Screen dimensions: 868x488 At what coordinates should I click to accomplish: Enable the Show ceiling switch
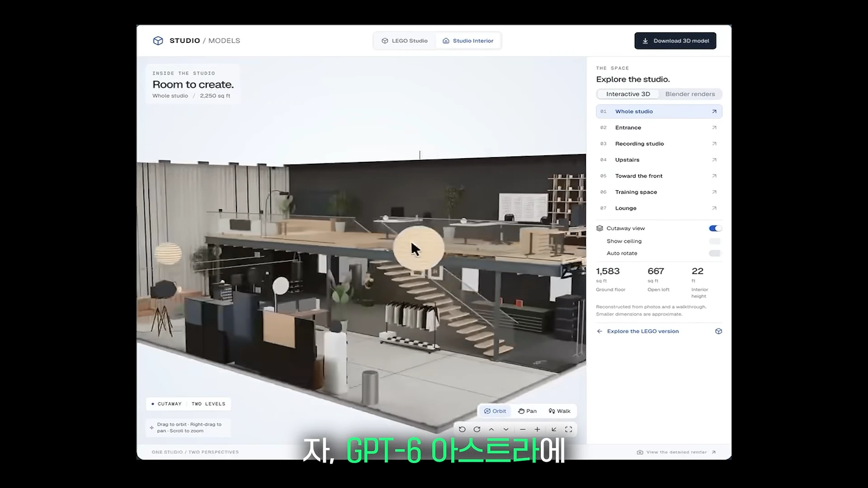pyautogui.click(x=715, y=241)
